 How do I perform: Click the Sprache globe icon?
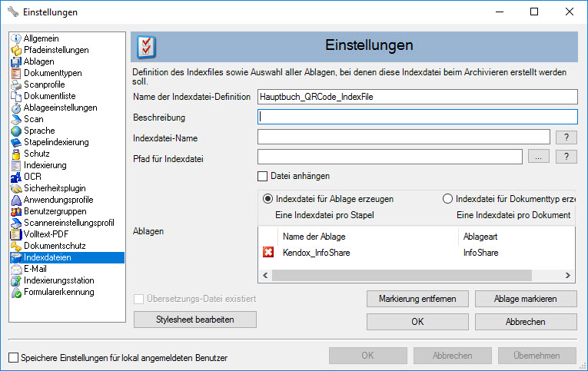point(17,131)
